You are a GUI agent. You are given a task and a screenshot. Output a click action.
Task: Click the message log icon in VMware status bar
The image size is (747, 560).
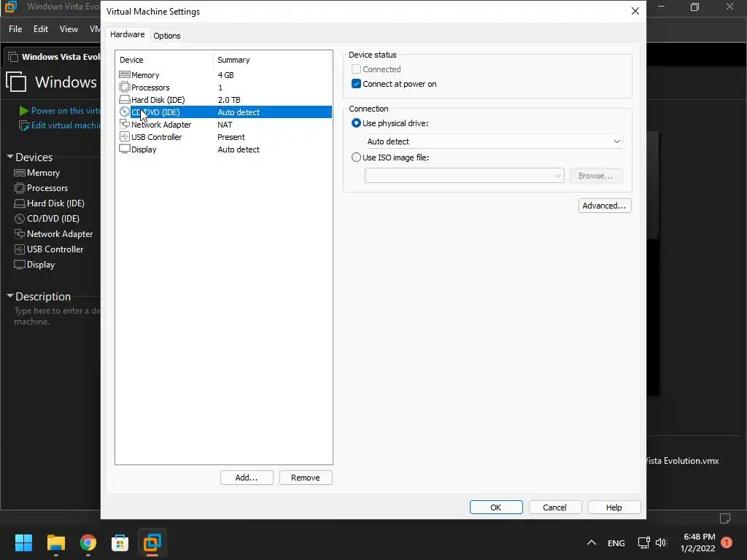click(725, 518)
